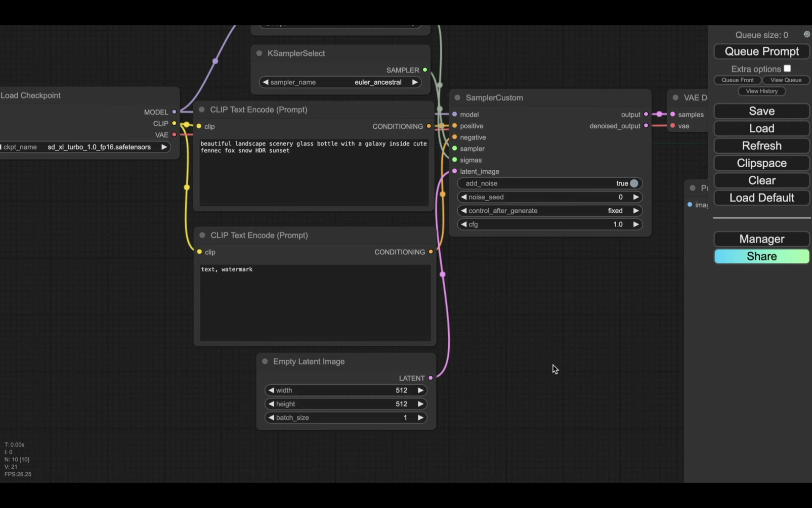Increase batch_size with right arrow
The width and height of the screenshot is (812, 508).
click(x=420, y=418)
